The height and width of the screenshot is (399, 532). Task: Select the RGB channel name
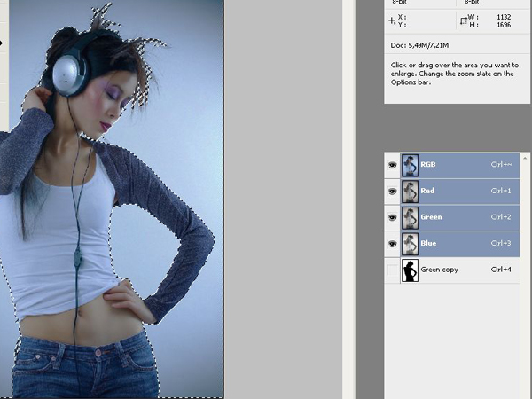point(428,165)
